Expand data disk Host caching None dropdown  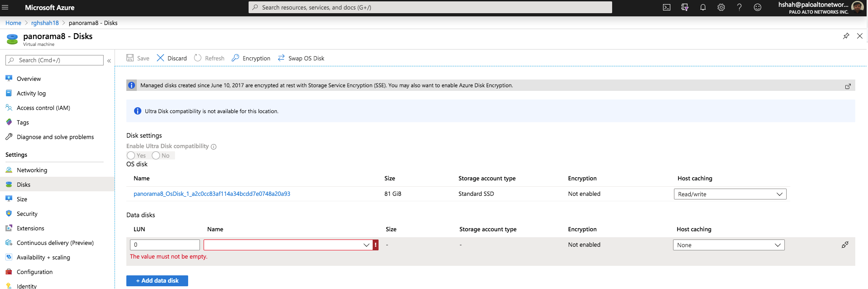coord(728,245)
